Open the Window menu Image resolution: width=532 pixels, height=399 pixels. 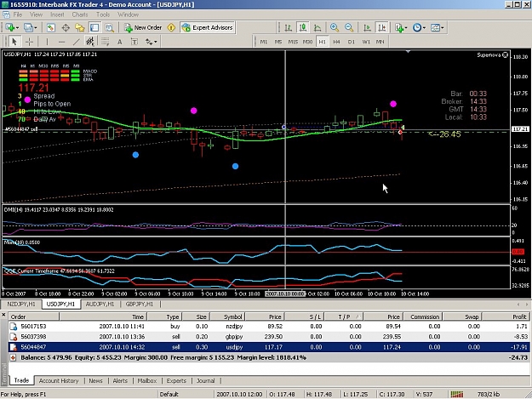pos(128,14)
